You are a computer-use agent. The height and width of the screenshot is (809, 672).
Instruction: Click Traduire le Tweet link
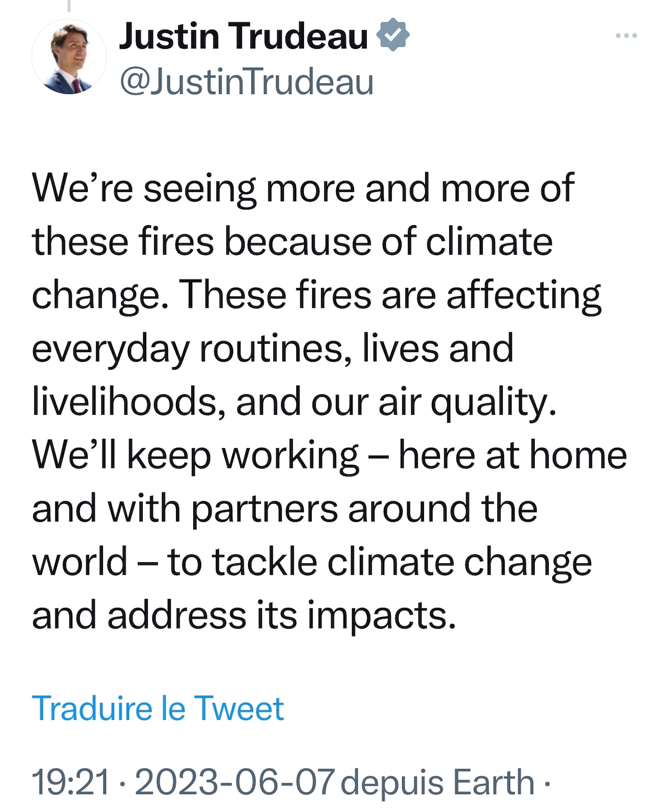click(x=158, y=708)
